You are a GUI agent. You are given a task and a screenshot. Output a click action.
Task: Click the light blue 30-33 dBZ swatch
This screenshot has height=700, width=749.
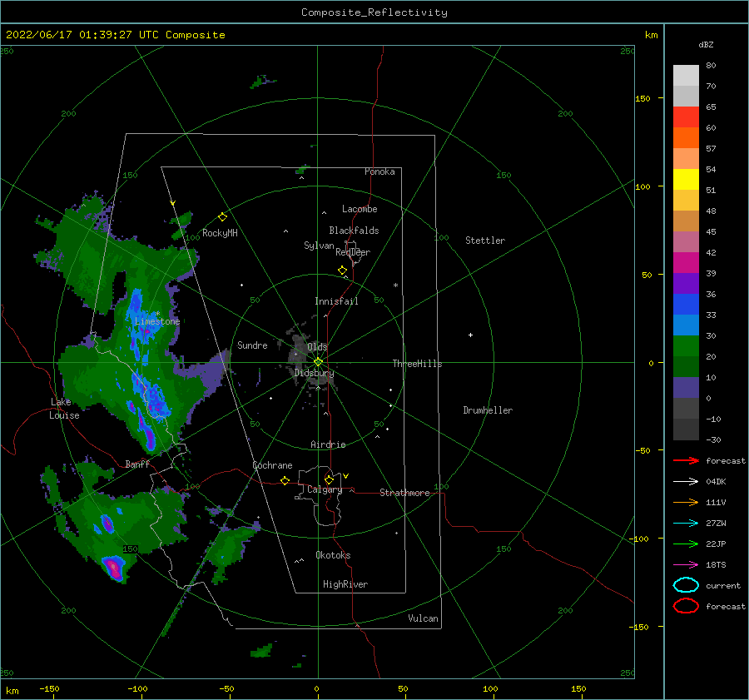point(686,325)
